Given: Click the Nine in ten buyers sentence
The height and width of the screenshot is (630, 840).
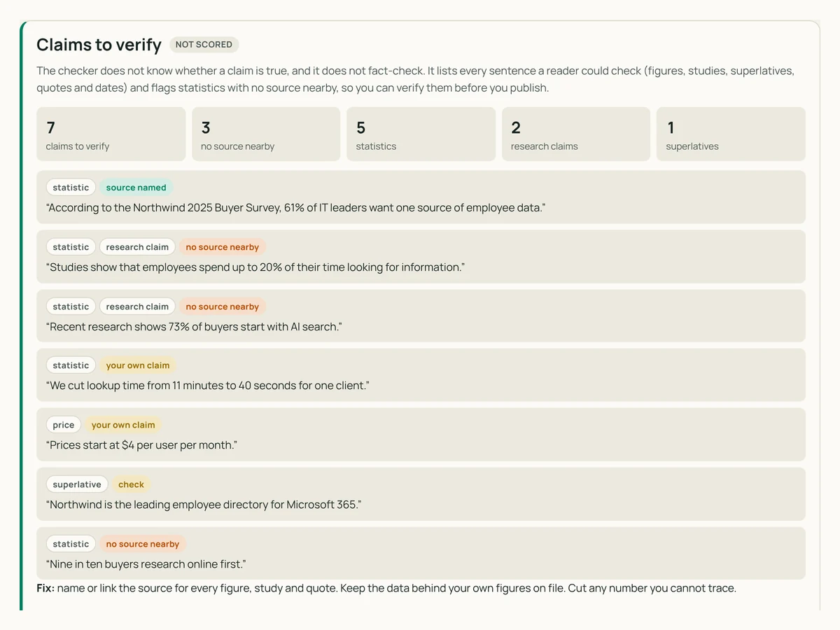Looking at the screenshot, I should (x=146, y=564).
